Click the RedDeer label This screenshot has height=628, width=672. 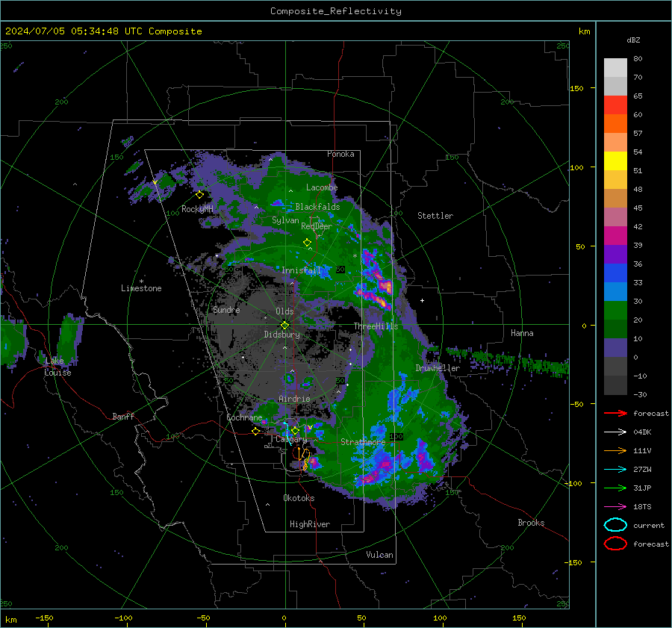point(317,226)
